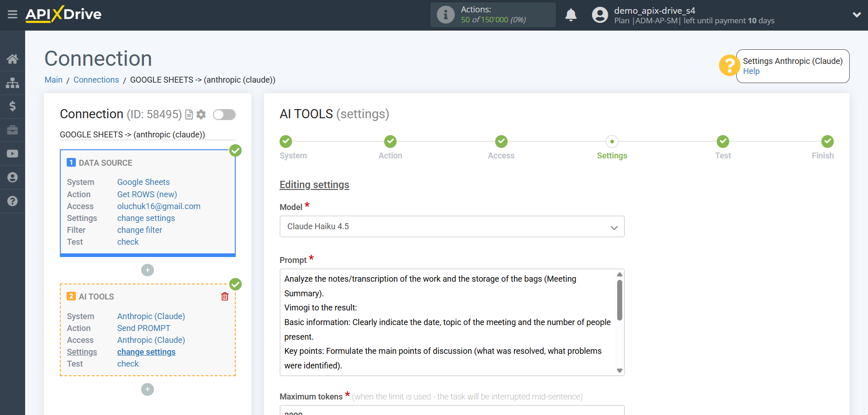868x415 pixels.
Task: Open the home sidebar icon
Action: pos(12,59)
